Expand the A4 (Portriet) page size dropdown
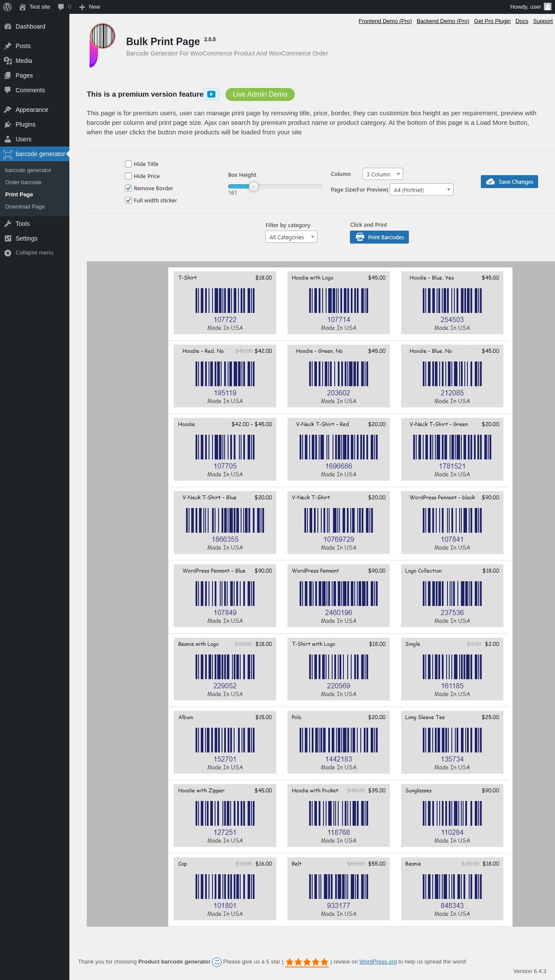 (x=421, y=189)
